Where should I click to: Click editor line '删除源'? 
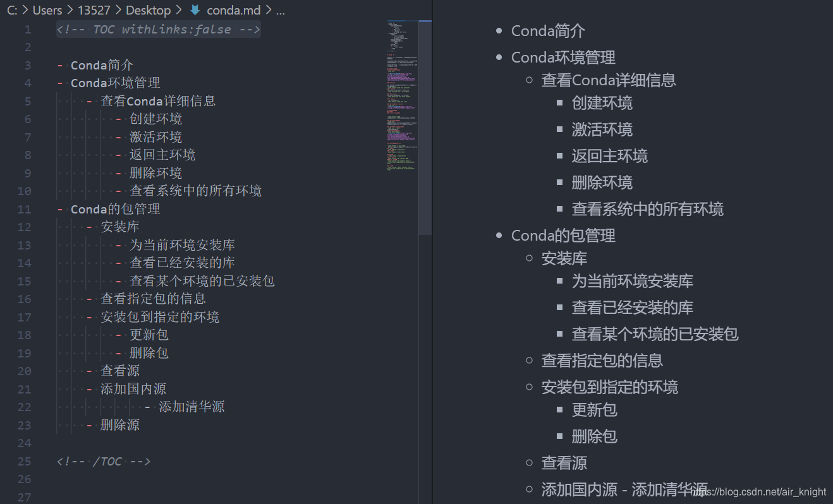click(x=120, y=425)
